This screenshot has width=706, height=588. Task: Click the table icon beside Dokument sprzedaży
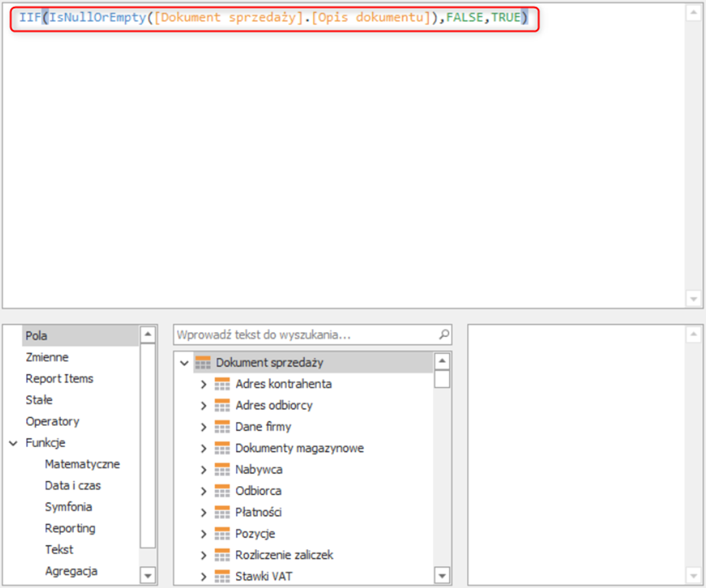click(202, 363)
